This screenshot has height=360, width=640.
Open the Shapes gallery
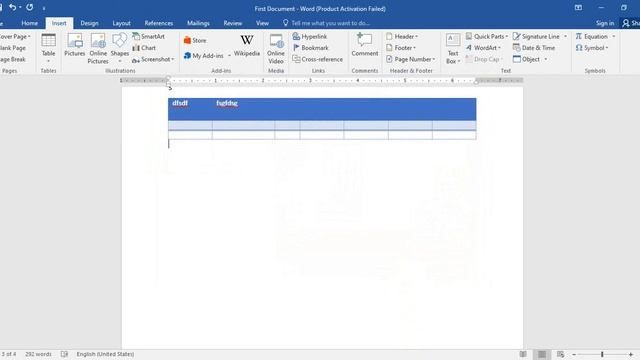tap(120, 48)
